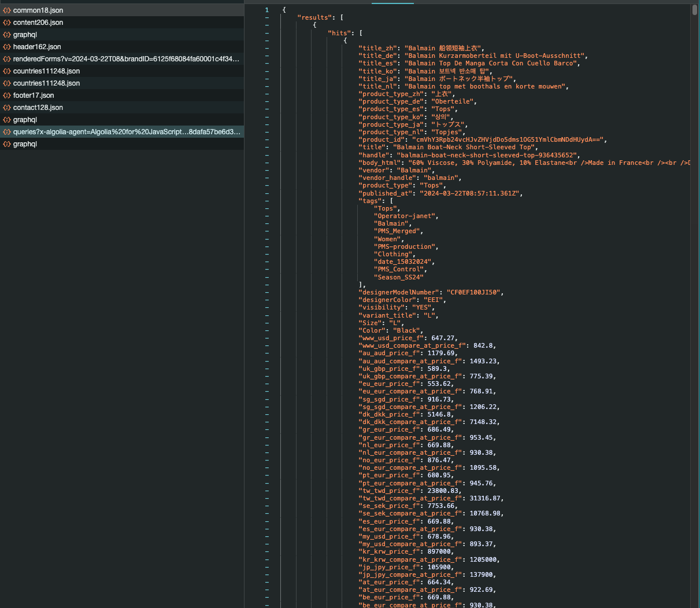Select the countries111248.json entry just below renderedForms

point(121,71)
